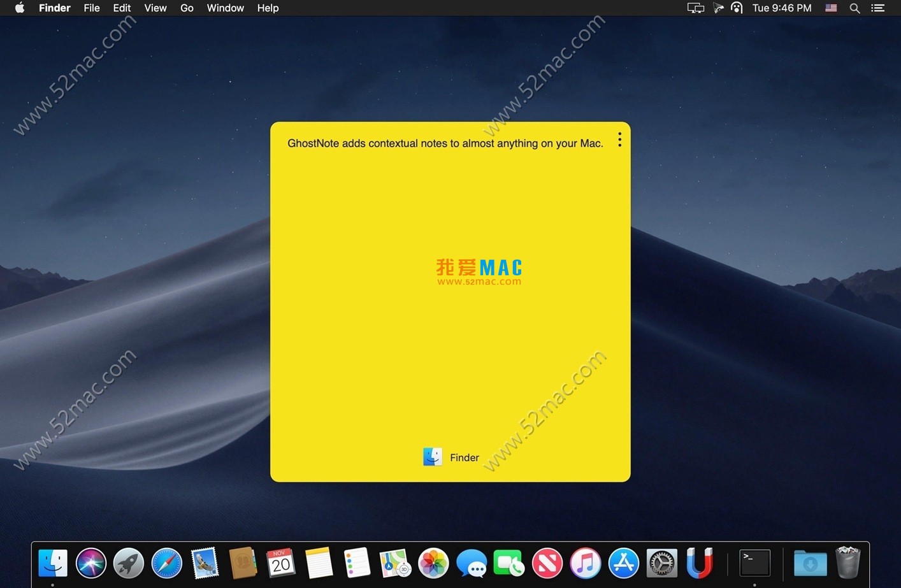Open FaceTime icon in the Dock

pyautogui.click(x=509, y=563)
